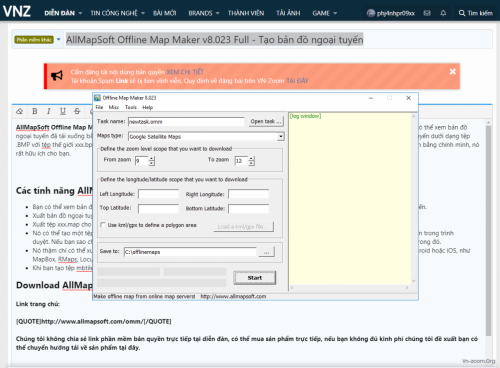Expand the Phần mềm khác prefix dropdown
This screenshot has height=368, width=500.
point(59,39)
